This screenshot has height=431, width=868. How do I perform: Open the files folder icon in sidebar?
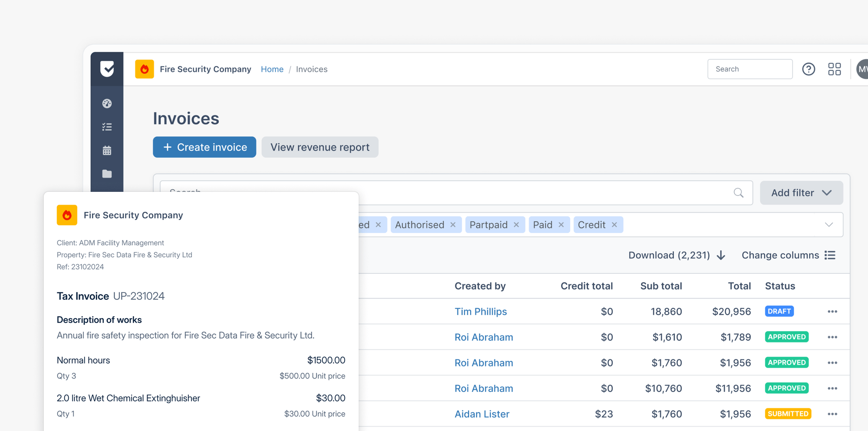coord(107,174)
